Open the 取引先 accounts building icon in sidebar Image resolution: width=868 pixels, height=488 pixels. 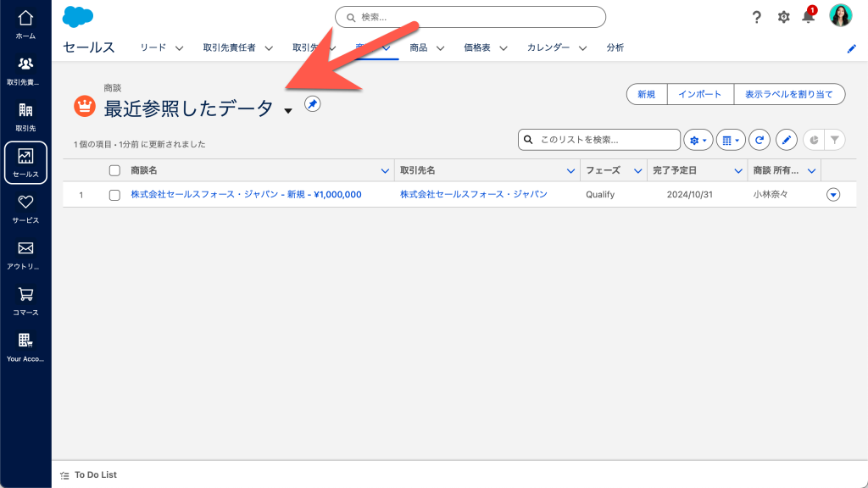point(25,117)
